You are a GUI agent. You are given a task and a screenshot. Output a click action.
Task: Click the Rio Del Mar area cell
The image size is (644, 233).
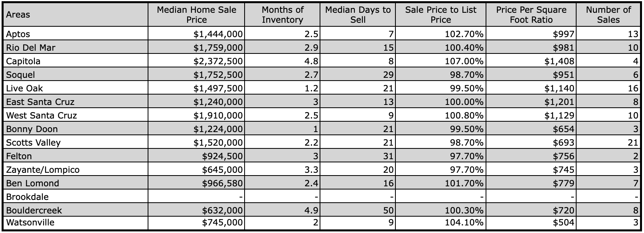(x=76, y=47)
